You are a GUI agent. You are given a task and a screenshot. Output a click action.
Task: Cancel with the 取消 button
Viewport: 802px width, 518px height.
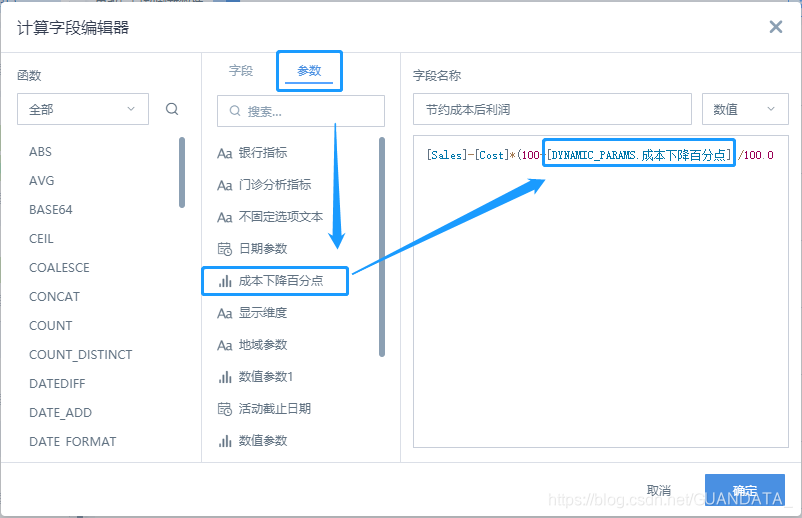659,490
